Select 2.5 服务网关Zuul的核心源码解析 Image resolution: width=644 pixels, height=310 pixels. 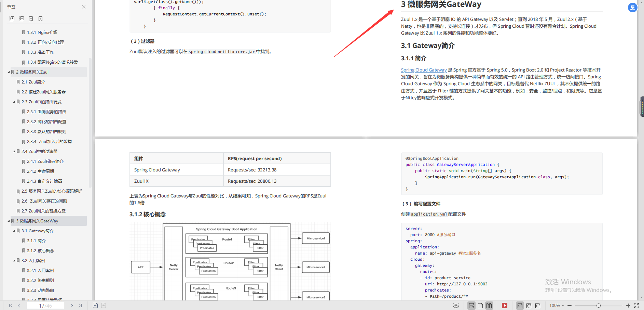52,191
